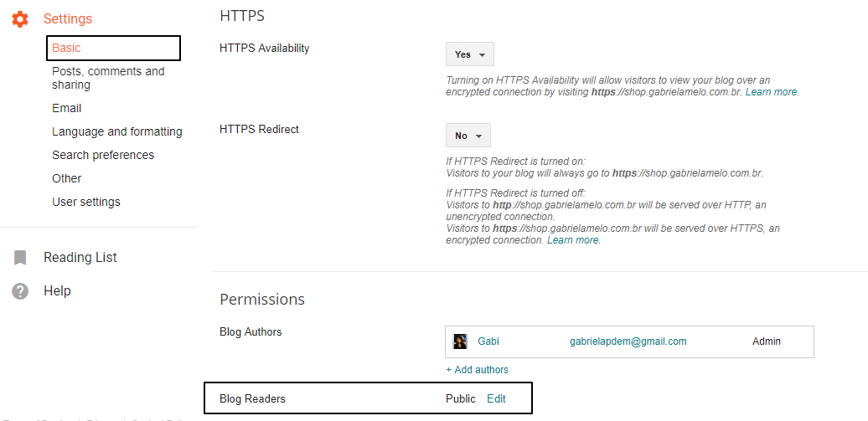Image resolution: width=868 pixels, height=421 pixels.
Task: Click the orange Settings gear icon
Action: click(x=20, y=19)
